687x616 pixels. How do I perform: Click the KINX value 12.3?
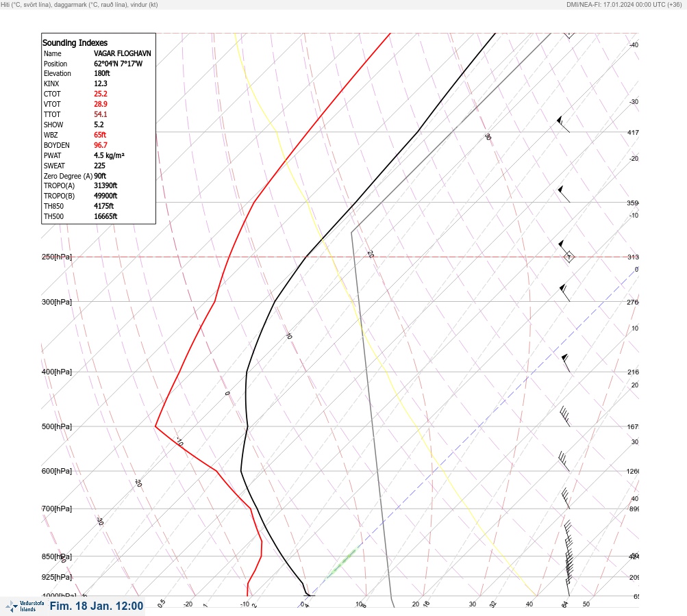[x=100, y=84]
